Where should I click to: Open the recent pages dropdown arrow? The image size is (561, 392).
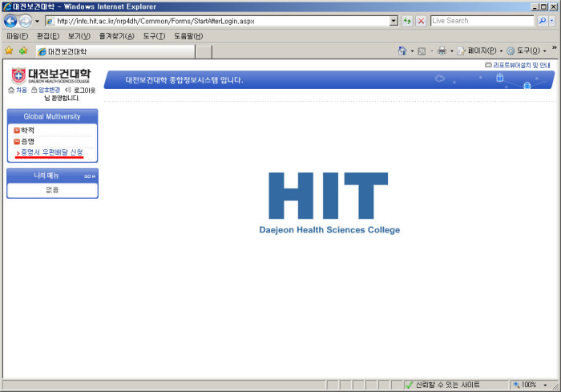coord(37,21)
